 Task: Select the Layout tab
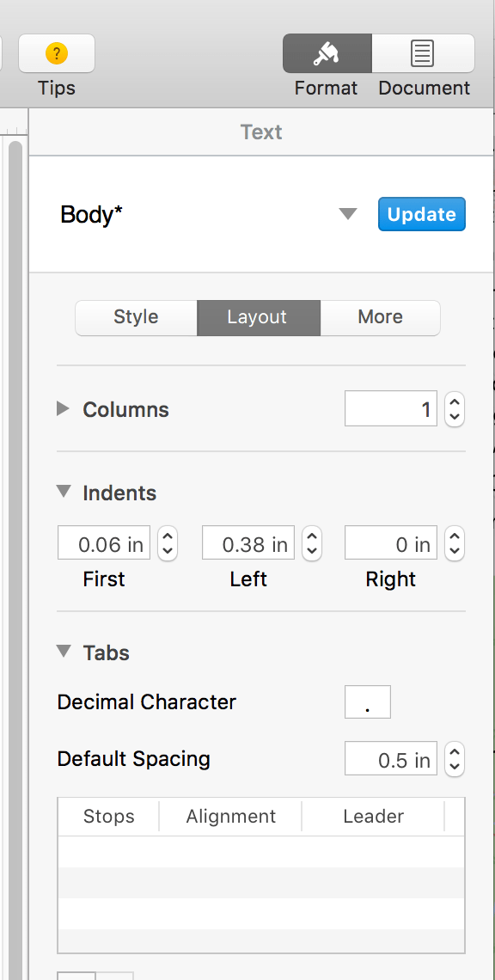click(258, 317)
